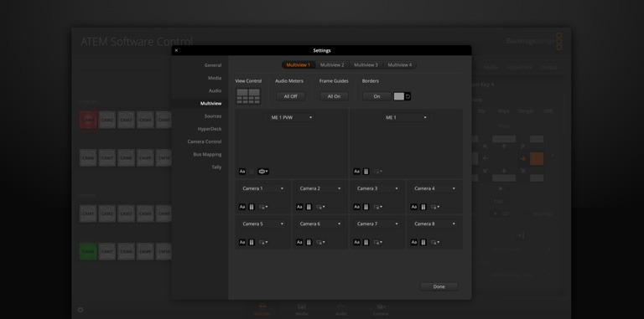
Task: Open Audio settings in the sidebar
Action: 215,90
